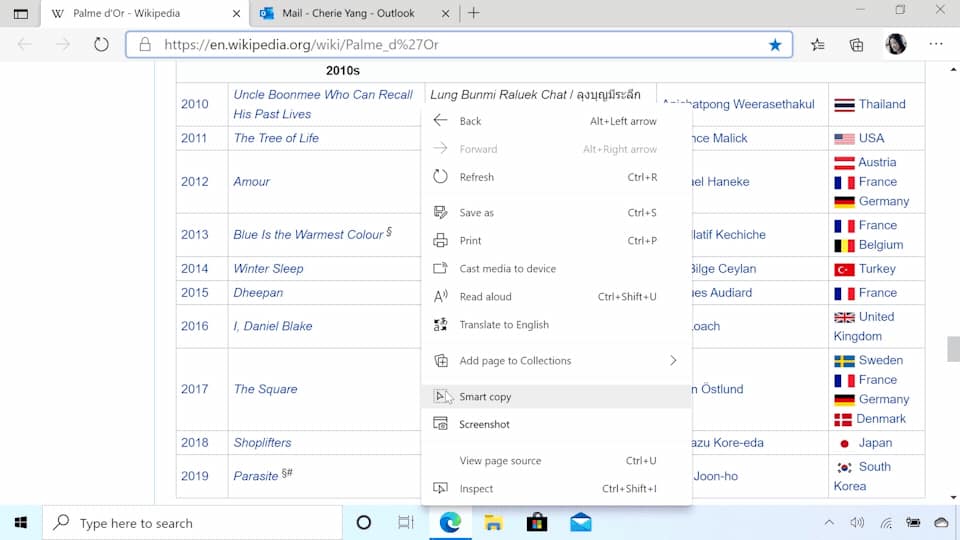The height and width of the screenshot is (540, 960).
Task: Open the tab actions menu icon
Action: [x=20, y=13]
